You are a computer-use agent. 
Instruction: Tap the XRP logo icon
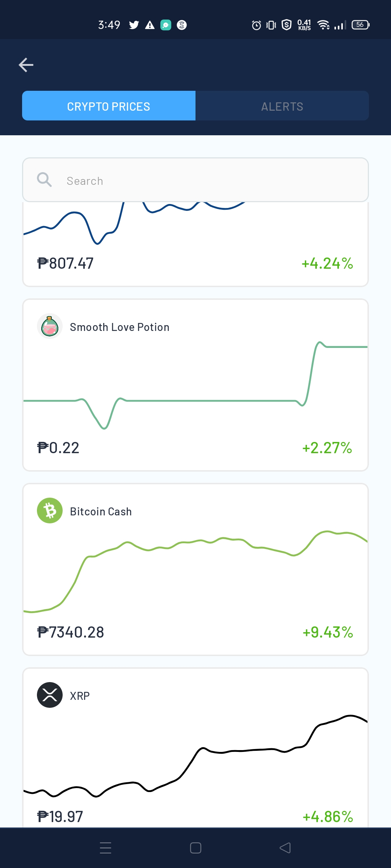(50, 695)
